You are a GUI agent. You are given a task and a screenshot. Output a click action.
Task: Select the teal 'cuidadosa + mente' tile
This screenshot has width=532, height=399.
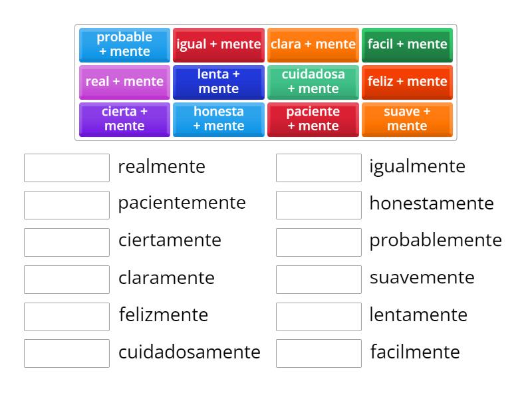(x=313, y=82)
